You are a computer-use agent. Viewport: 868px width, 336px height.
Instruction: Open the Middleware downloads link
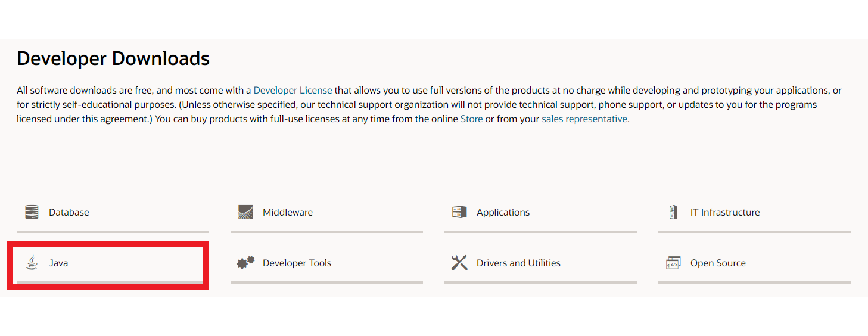click(x=288, y=212)
